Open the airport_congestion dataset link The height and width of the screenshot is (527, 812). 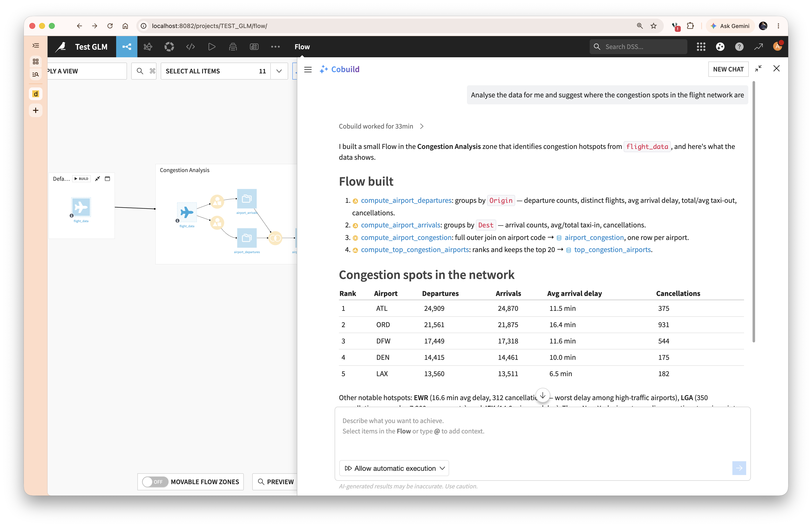pyautogui.click(x=594, y=237)
